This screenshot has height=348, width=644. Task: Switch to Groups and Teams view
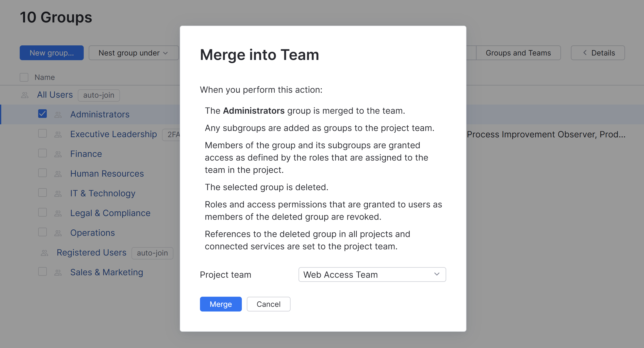click(x=518, y=53)
